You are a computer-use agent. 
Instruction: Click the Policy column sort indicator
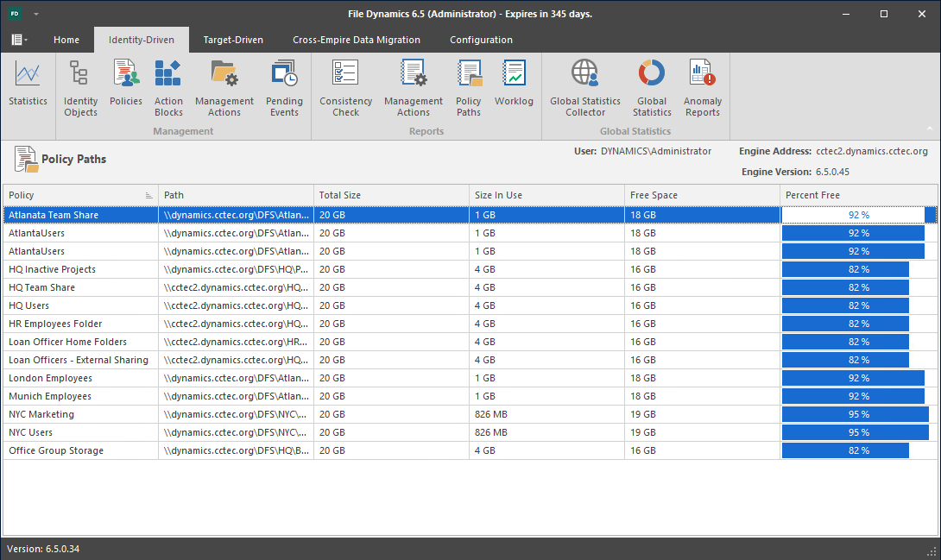[149, 196]
